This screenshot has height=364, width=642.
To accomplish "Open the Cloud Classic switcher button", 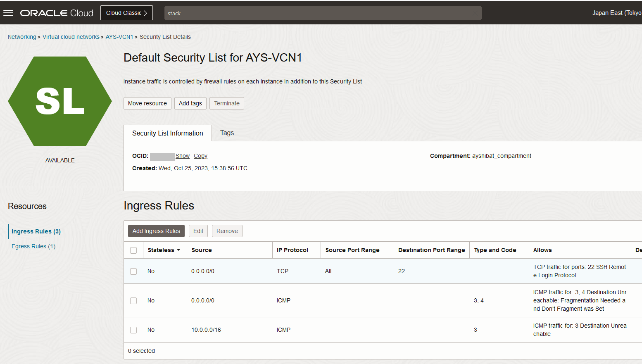I will click(x=126, y=13).
